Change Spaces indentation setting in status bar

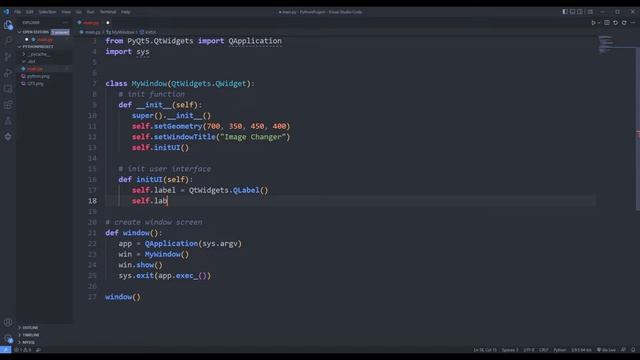[x=510, y=350]
